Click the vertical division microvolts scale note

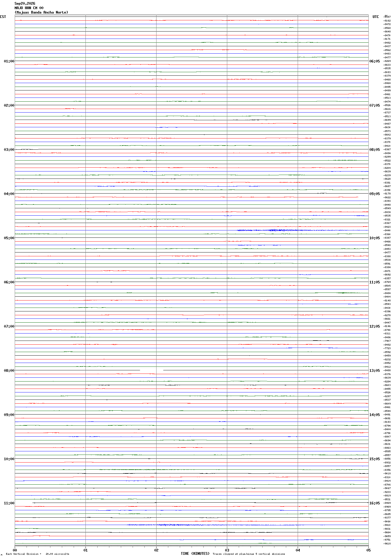tap(37, 554)
